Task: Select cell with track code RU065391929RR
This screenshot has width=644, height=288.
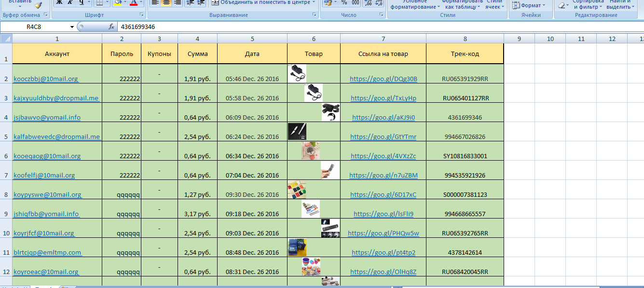Action: point(465,74)
